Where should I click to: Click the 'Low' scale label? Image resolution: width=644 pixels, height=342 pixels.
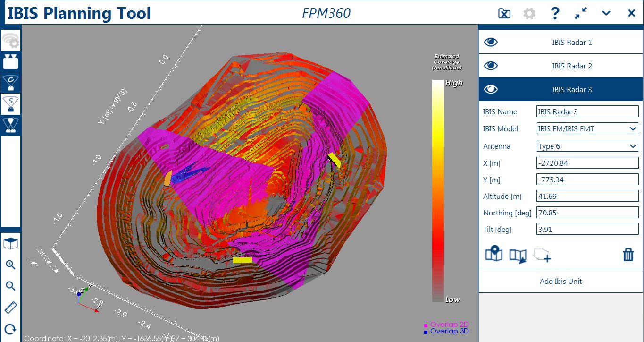[453, 299]
